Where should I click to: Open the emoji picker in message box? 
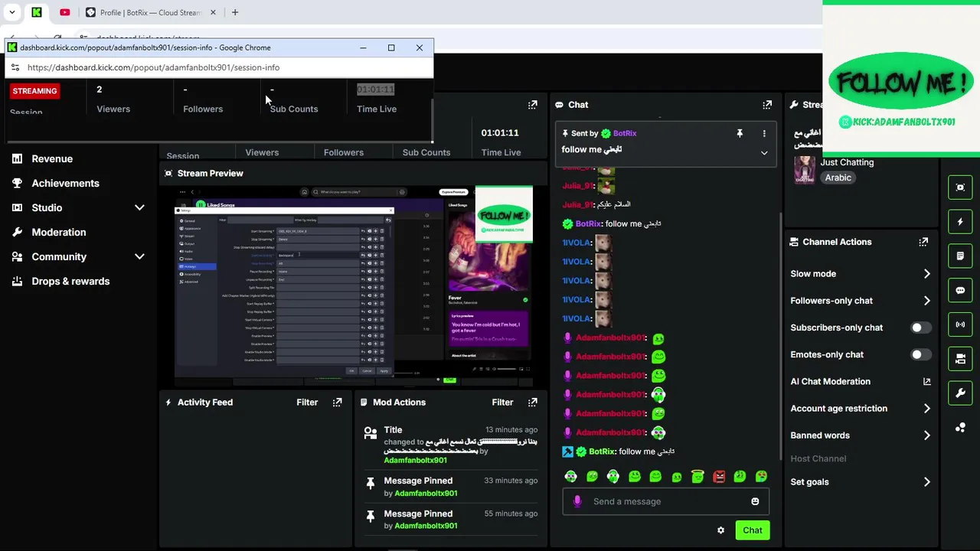pos(755,501)
